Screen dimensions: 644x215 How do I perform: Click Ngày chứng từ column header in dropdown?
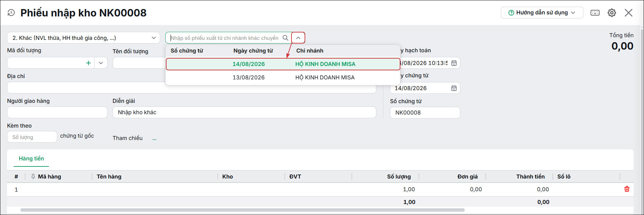point(253,51)
